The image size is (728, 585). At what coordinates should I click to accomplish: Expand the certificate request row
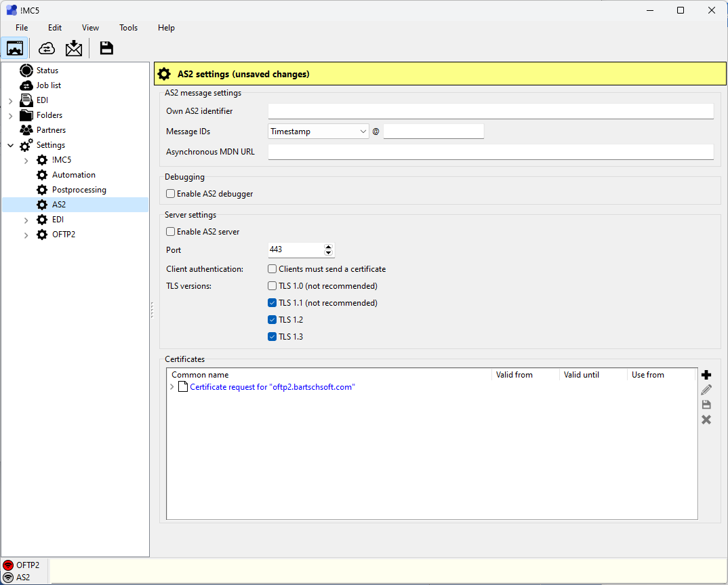(x=171, y=387)
